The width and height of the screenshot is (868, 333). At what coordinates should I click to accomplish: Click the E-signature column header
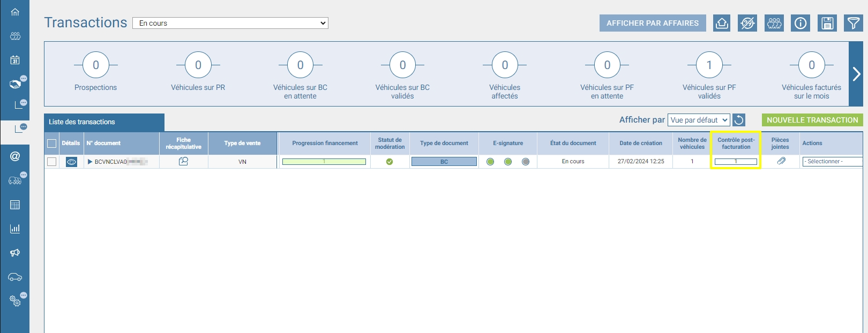[x=508, y=143]
